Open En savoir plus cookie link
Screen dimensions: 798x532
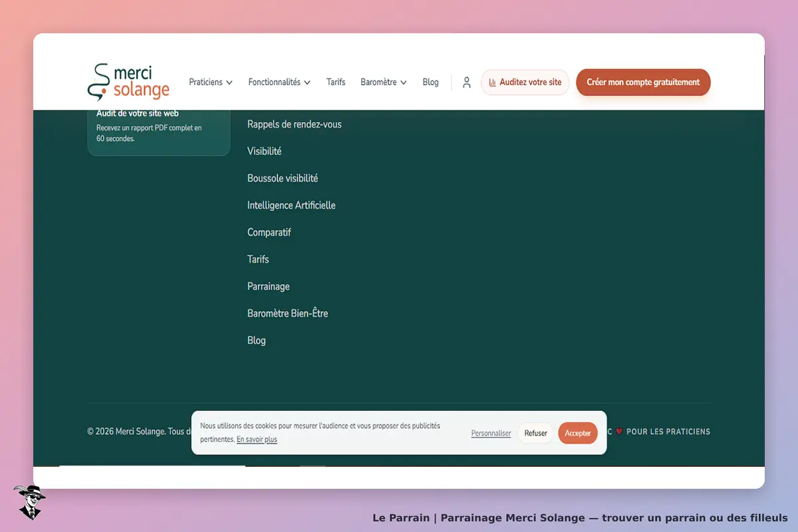pyautogui.click(x=257, y=440)
